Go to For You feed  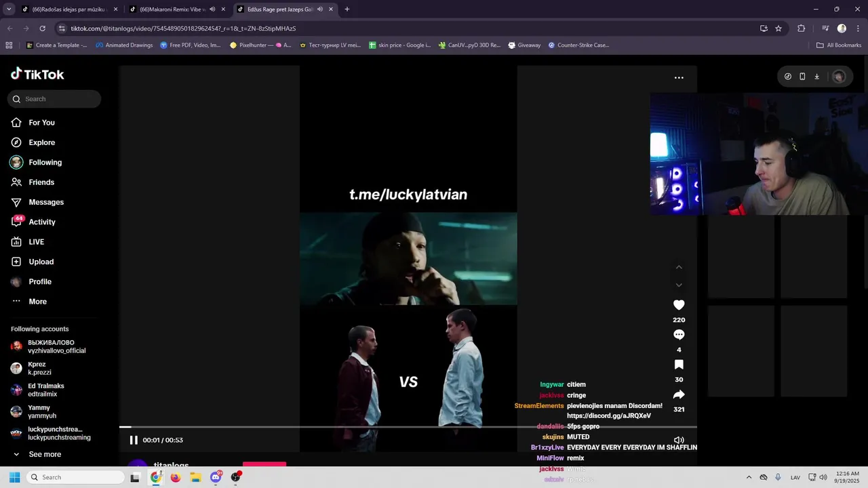tap(33, 123)
